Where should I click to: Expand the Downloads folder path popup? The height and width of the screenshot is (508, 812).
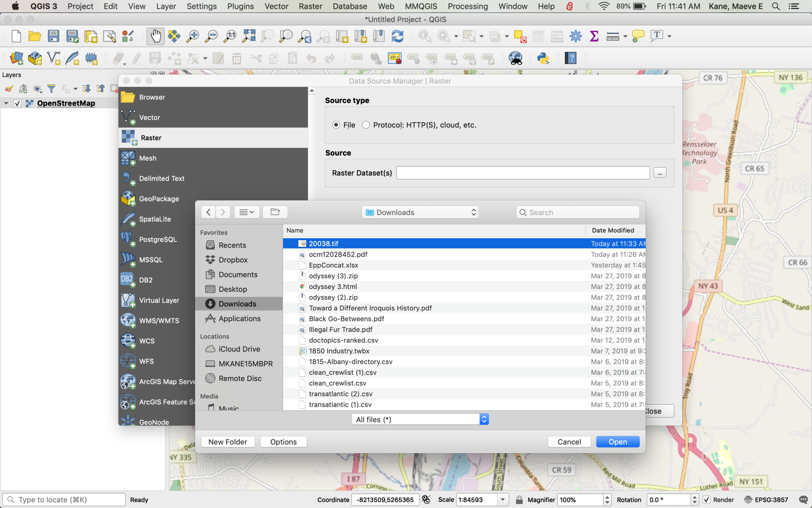coord(420,212)
